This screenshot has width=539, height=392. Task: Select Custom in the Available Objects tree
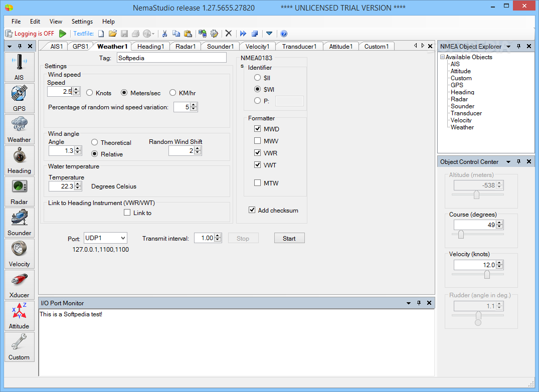[461, 78]
